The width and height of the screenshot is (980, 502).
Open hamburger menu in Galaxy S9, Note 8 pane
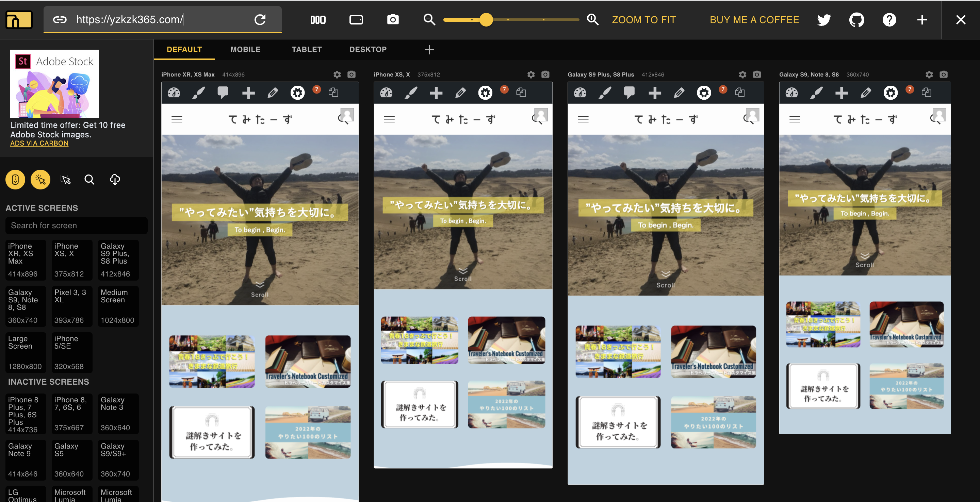pos(795,119)
